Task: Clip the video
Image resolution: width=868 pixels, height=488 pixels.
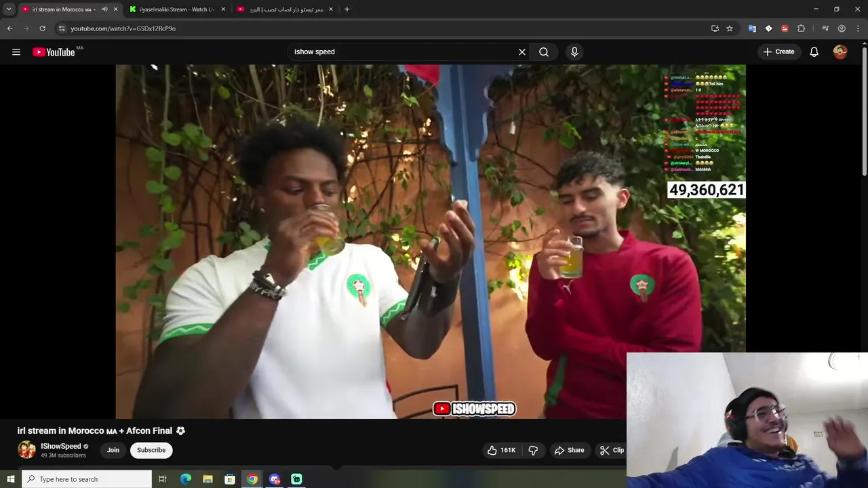Action: (612, 450)
